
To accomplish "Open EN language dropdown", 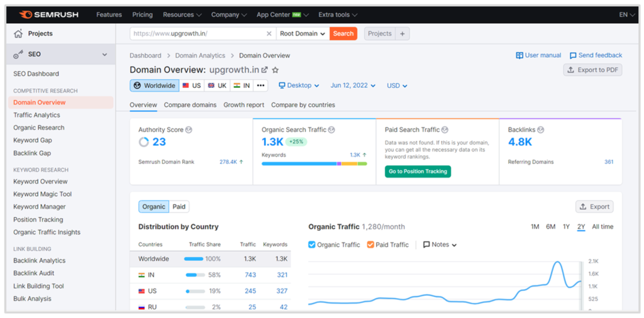I will [627, 15].
